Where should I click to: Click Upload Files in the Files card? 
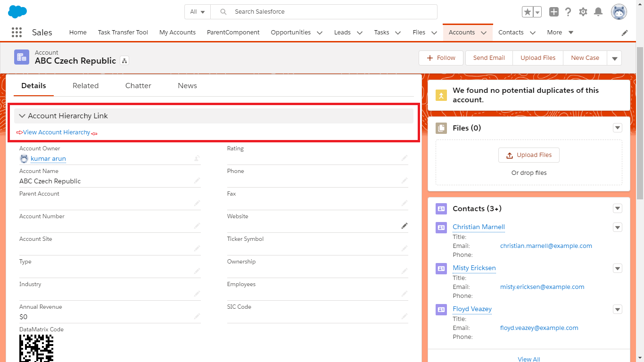pyautogui.click(x=529, y=155)
